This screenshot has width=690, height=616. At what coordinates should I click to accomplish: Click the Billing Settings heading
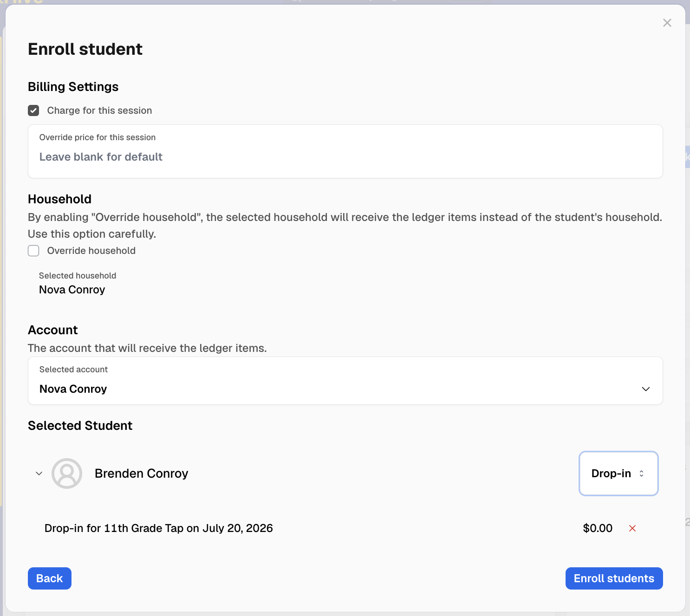point(73,87)
